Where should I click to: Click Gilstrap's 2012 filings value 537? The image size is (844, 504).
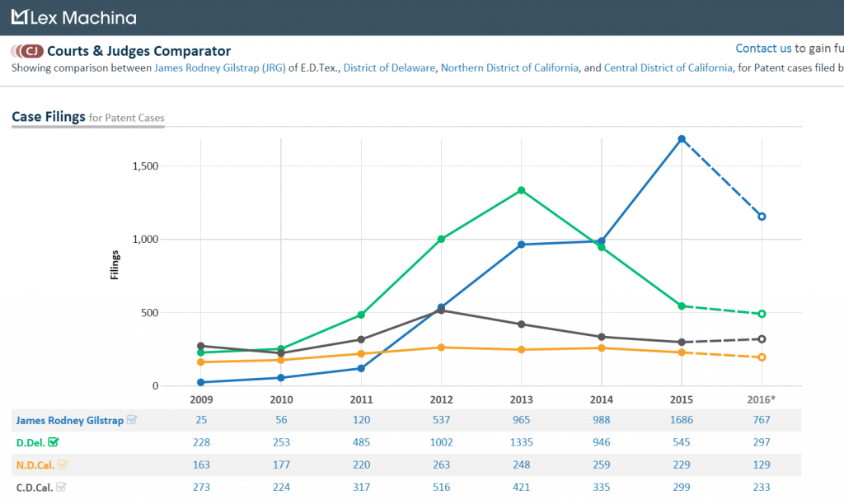[442, 419]
